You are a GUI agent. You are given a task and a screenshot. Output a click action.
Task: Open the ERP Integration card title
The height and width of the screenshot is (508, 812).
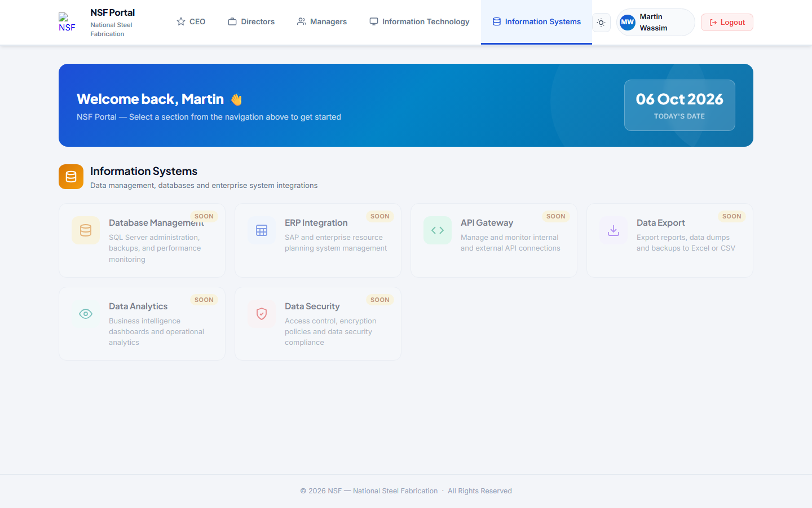[x=316, y=223]
